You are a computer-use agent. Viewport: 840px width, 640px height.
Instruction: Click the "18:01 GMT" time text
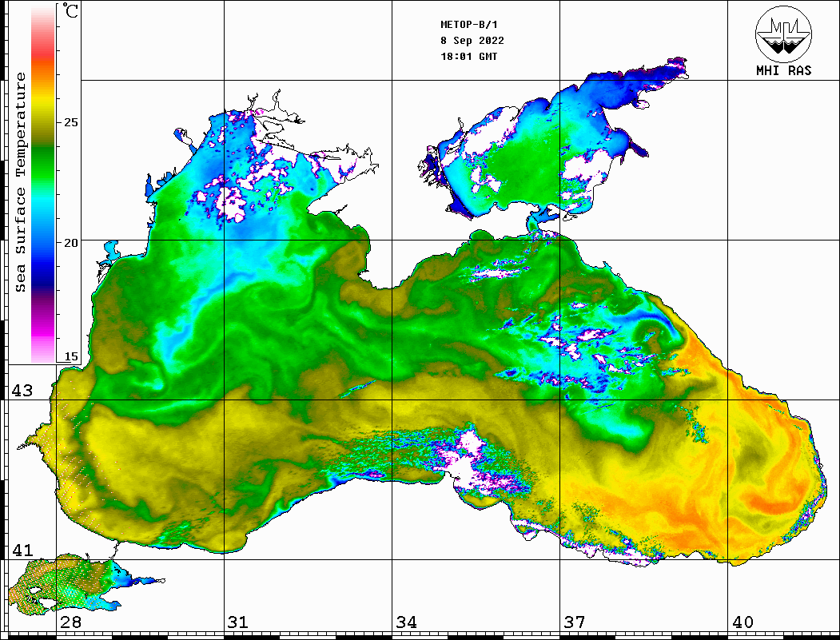[x=468, y=56]
